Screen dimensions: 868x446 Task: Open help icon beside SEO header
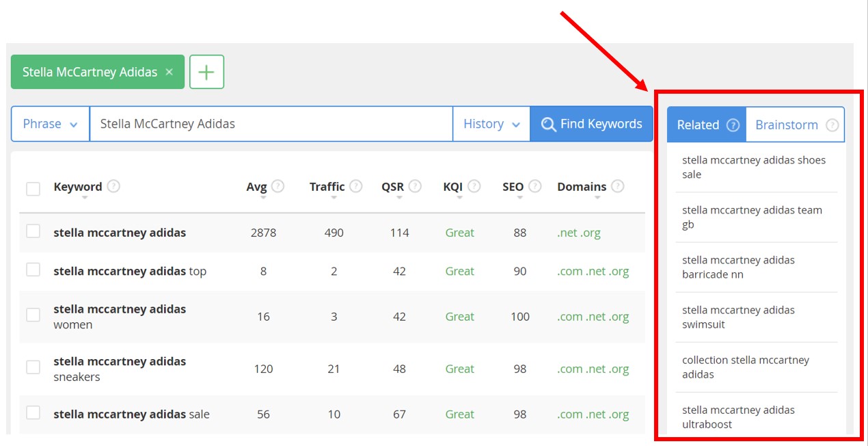[x=535, y=186]
